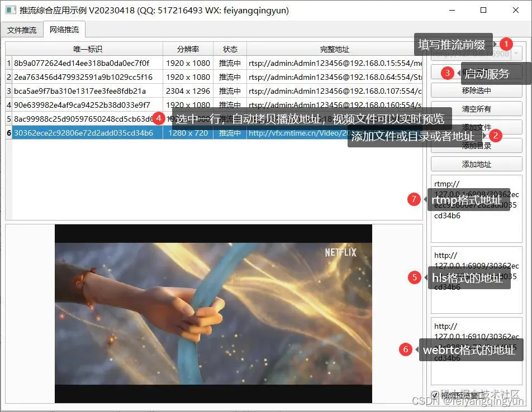
Task: Click row 1's 1920 x 1080 cell
Action: point(188,63)
